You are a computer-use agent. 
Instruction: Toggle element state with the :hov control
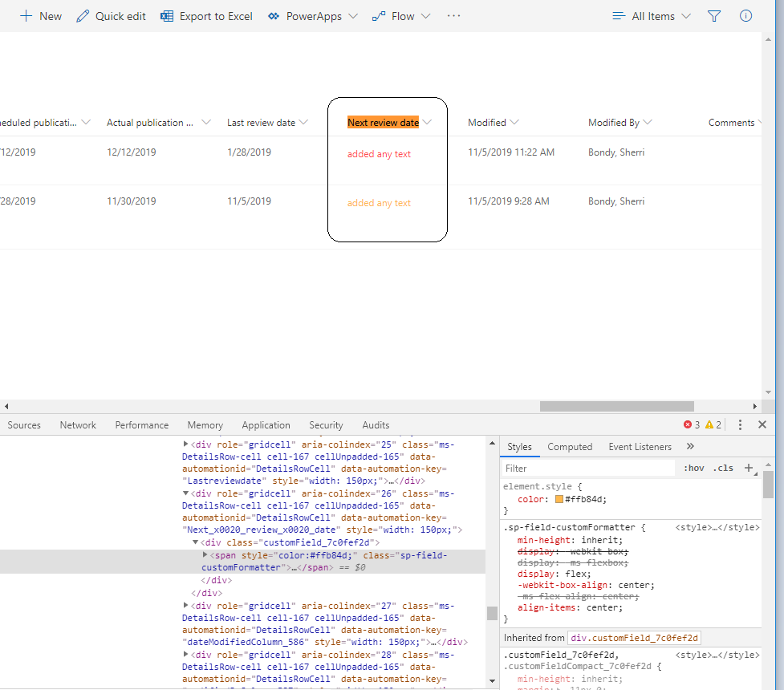click(693, 468)
